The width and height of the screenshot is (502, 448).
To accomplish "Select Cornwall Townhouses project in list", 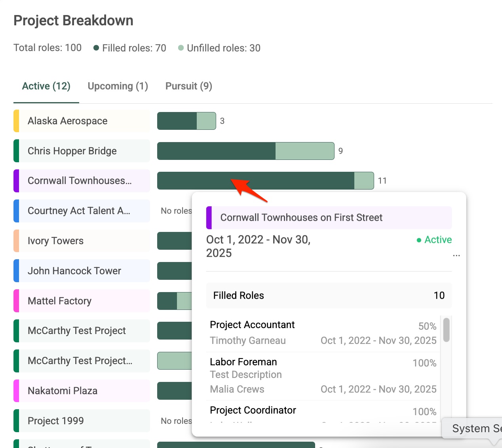I will (80, 181).
